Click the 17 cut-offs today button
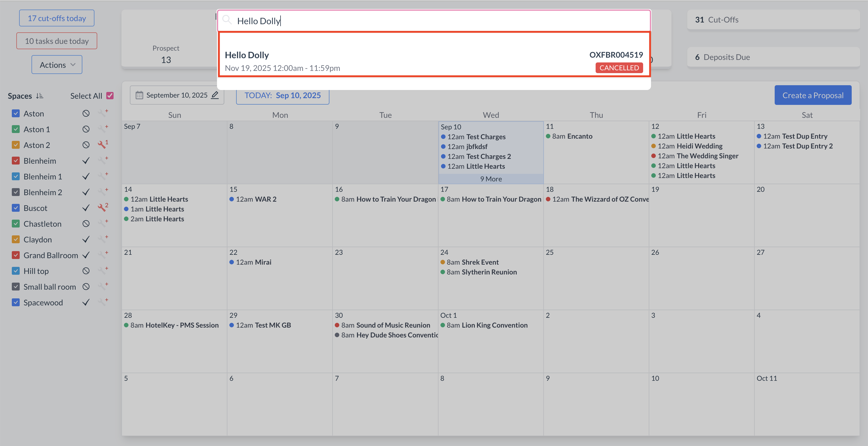The width and height of the screenshot is (868, 446). [56, 18]
